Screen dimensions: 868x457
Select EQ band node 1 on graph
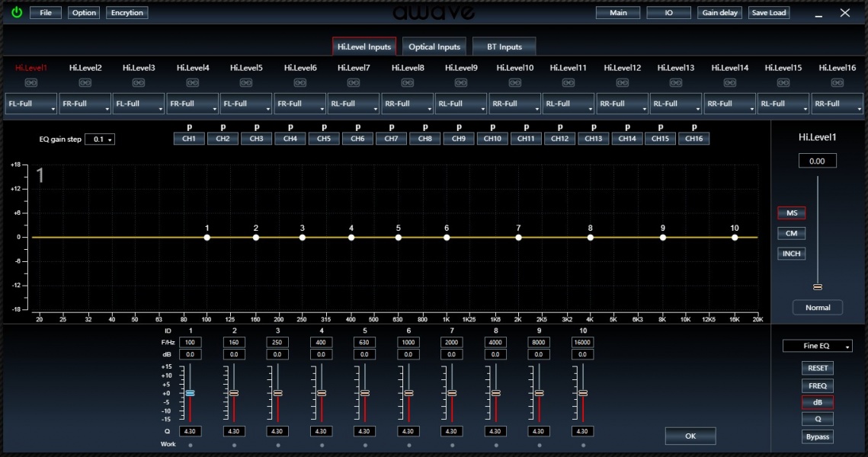pos(207,238)
